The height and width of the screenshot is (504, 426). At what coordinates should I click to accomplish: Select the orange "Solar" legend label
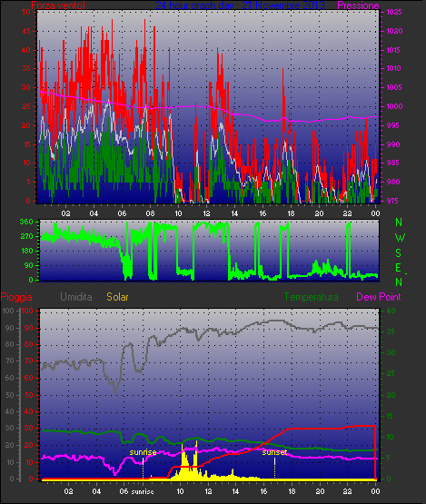117,297
